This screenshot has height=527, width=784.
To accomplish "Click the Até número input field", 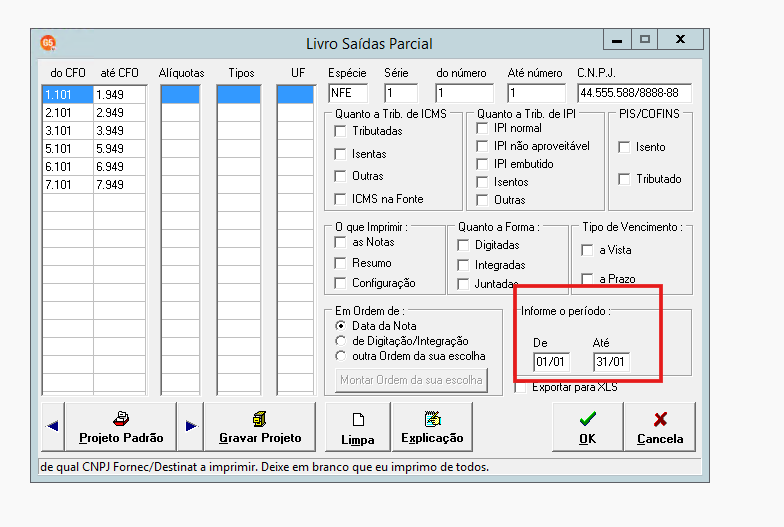I will click(x=536, y=93).
